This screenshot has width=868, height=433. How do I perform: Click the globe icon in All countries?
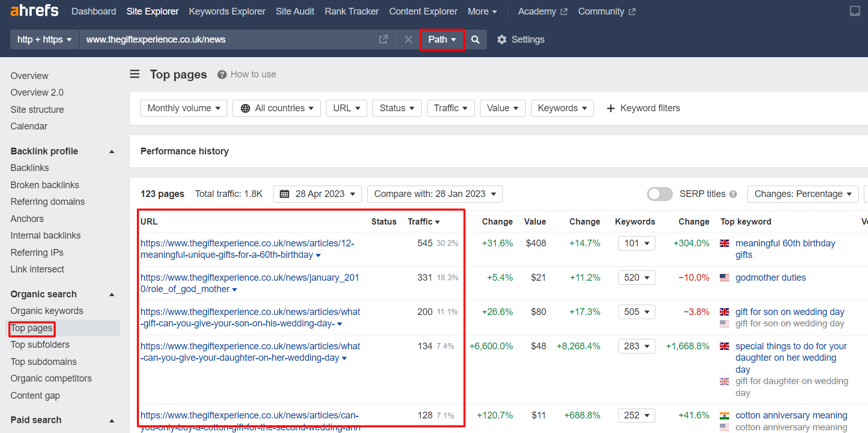pos(245,108)
